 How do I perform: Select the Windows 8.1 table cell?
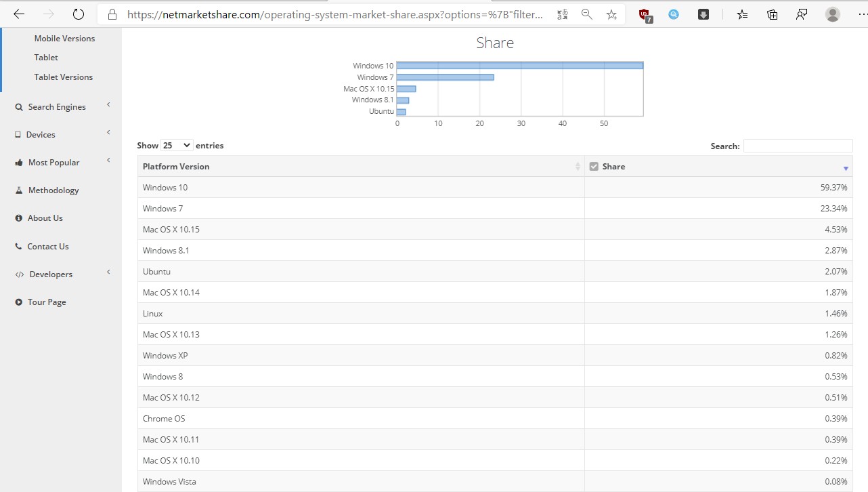pyautogui.click(x=361, y=251)
